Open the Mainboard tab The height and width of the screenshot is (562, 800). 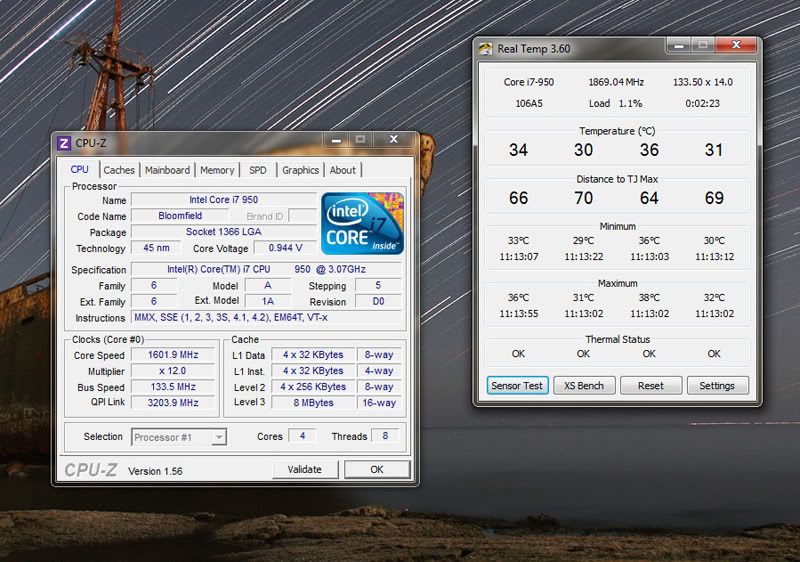tap(167, 170)
